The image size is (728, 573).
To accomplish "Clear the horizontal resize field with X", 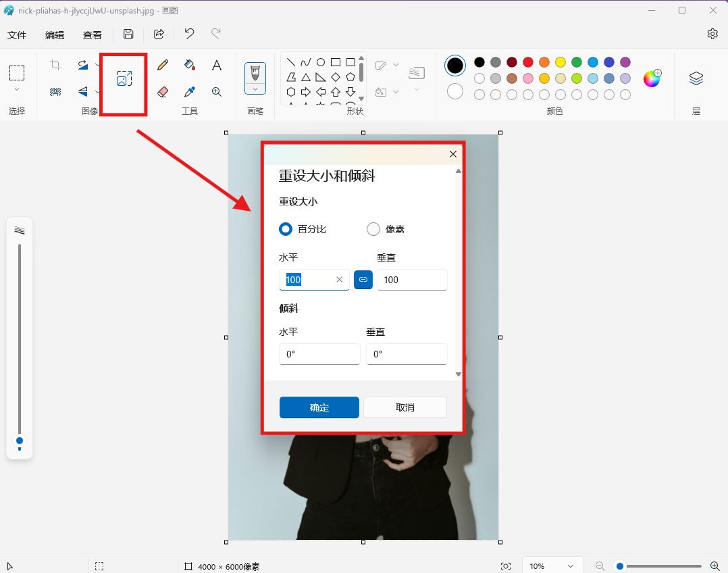I will point(340,280).
